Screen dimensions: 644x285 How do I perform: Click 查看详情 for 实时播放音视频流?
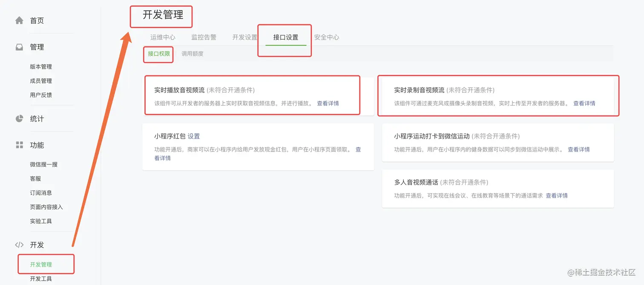tap(328, 103)
